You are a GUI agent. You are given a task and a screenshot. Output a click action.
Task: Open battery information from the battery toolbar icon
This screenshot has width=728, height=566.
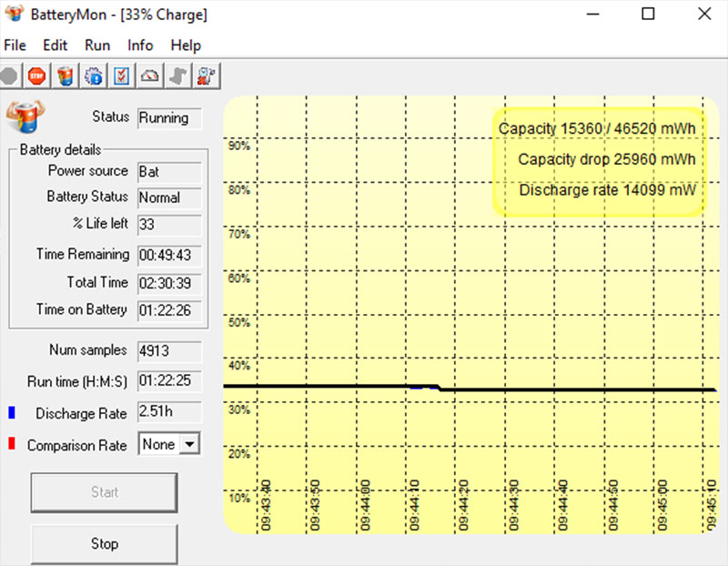[65, 76]
